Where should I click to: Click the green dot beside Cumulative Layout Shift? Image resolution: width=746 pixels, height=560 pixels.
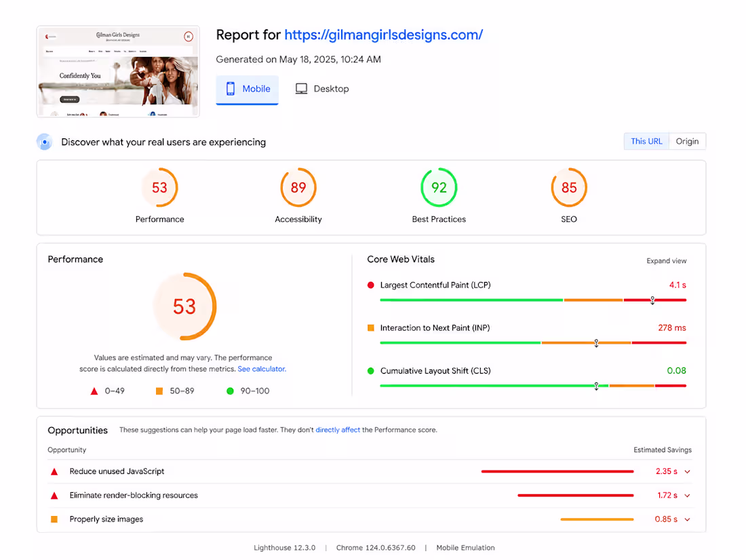point(370,371)
